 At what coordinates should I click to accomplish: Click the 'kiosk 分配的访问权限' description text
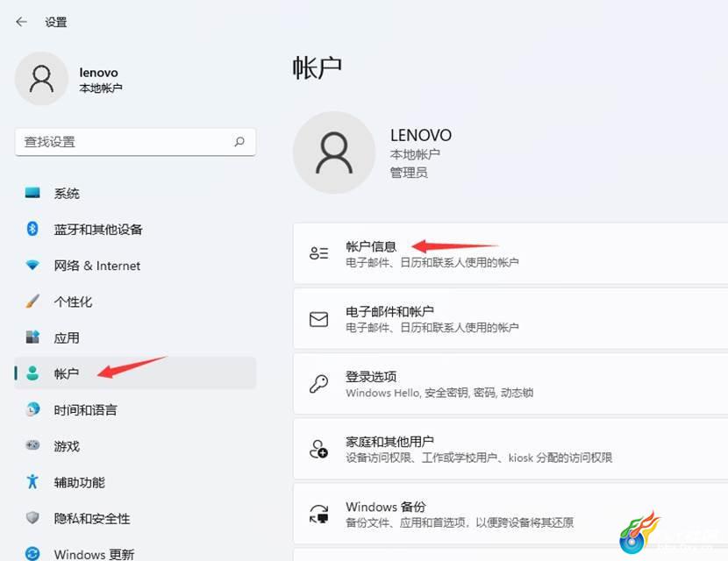click(560, 458)
